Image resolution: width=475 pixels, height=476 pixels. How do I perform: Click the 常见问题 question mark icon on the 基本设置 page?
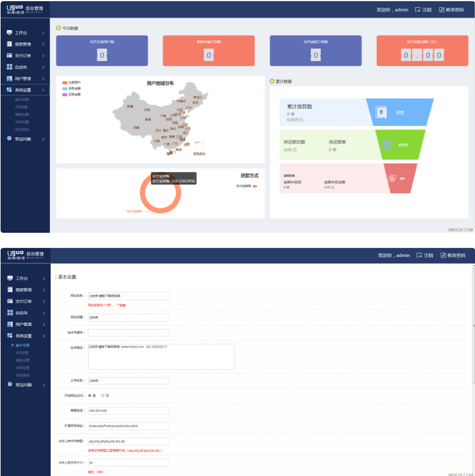pyautogui.click(x=9, y=384)
